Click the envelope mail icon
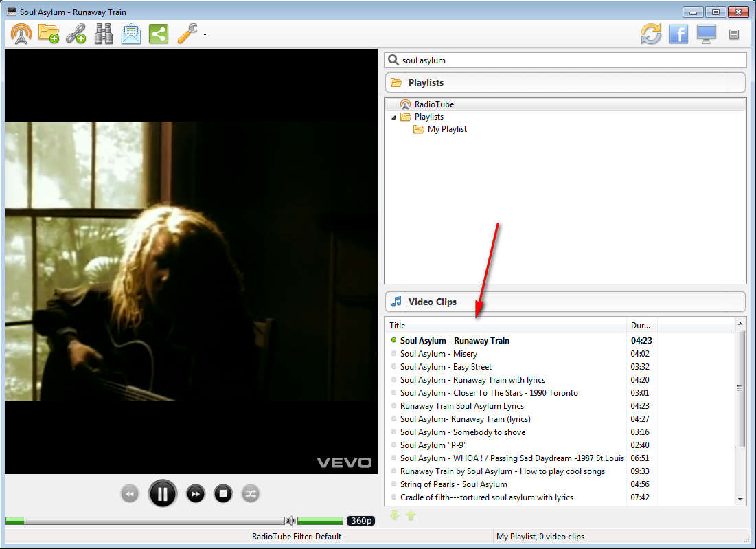Image resolution: width=756 pixels, height=549 pixels. tap(131, 34)
